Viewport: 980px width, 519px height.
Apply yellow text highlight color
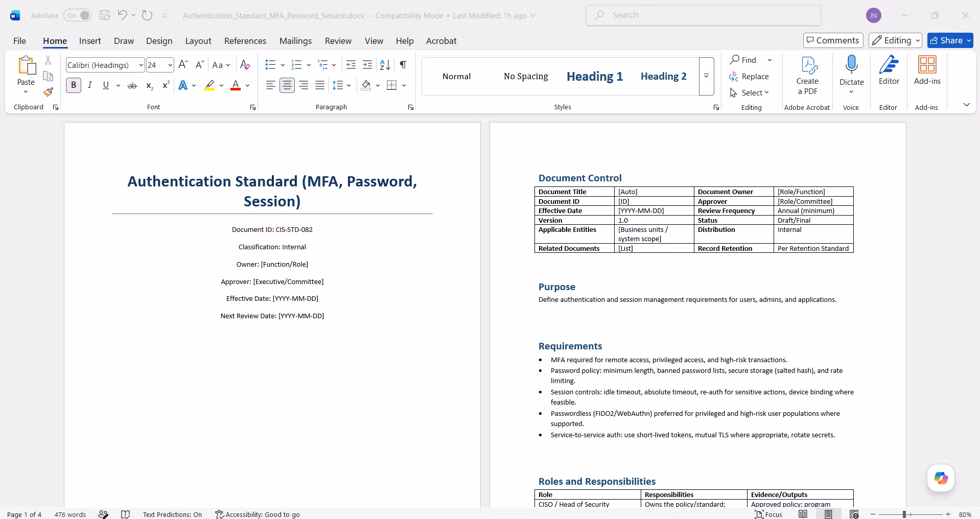coord(209,85)
